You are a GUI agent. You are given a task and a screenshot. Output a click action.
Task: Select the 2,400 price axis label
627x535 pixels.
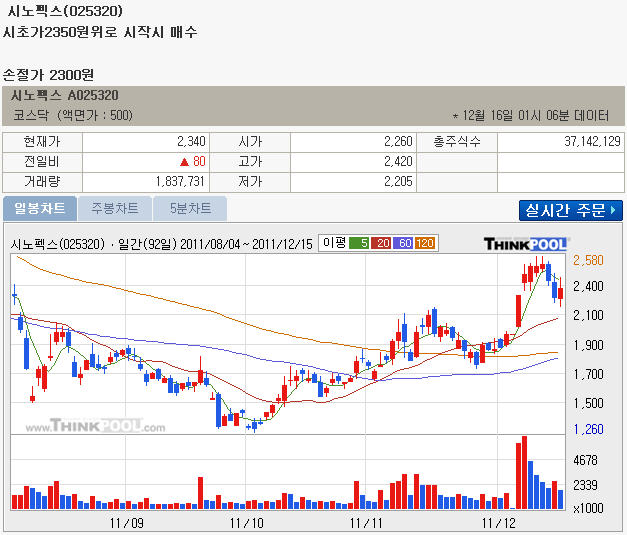pos(588,286)
